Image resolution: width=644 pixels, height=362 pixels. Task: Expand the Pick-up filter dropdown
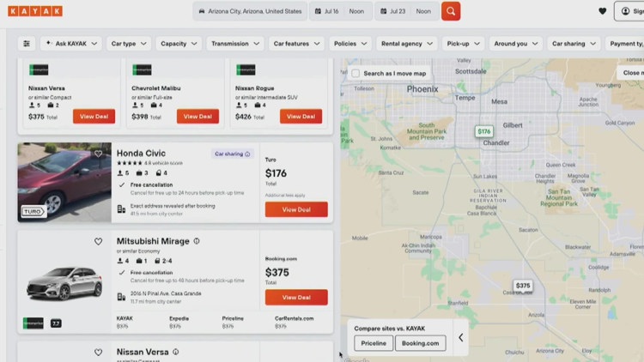pos(464,44)
